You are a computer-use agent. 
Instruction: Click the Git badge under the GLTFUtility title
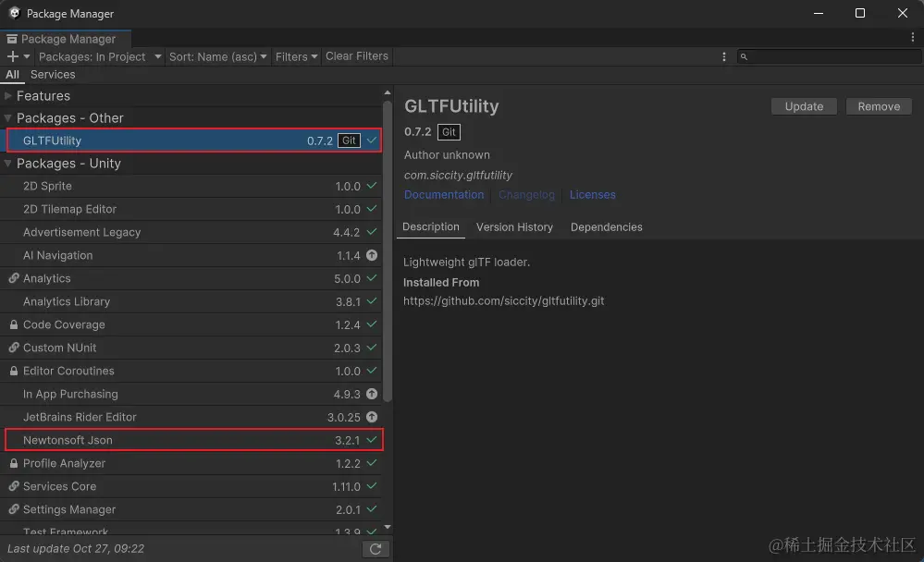(x=449, y=132)
